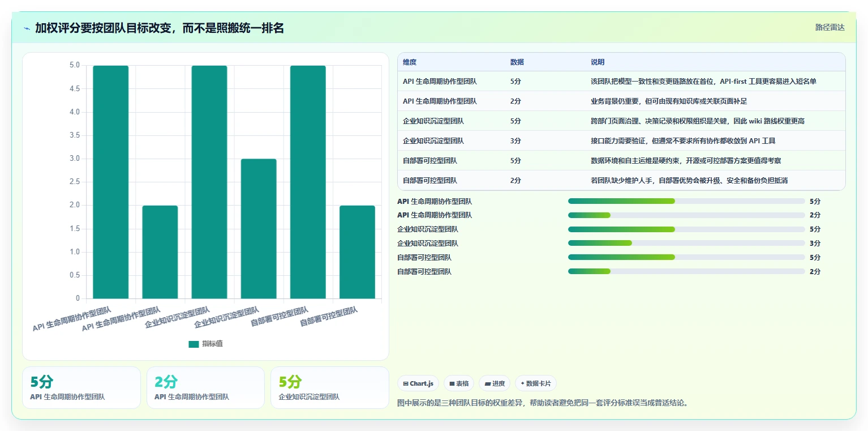Click the footer caption starting 图中展示的是三种团队目标
This screenshot has width=868, height=431.
click(x=543, y=403)
